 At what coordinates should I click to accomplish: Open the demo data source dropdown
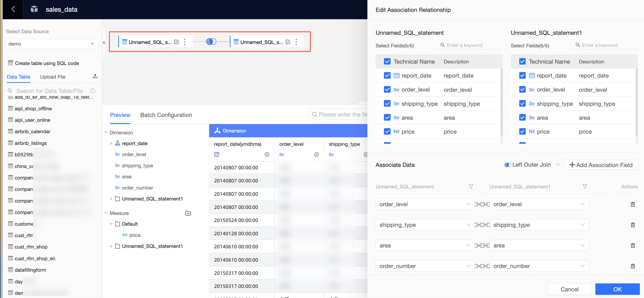(52, 44)
